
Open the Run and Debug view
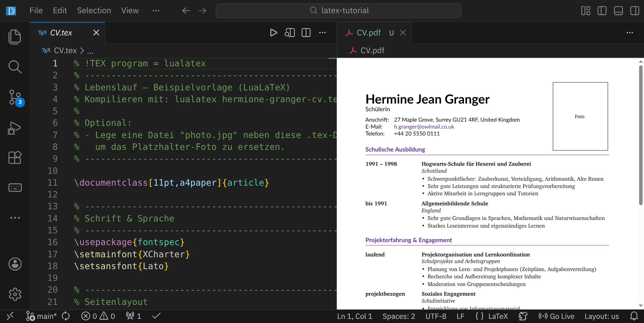pyautogui.click(x=15, y=128)
